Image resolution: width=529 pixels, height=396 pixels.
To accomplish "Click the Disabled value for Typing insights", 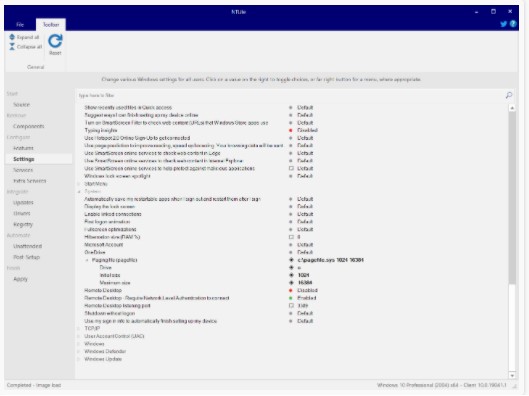I will point(307,130).
